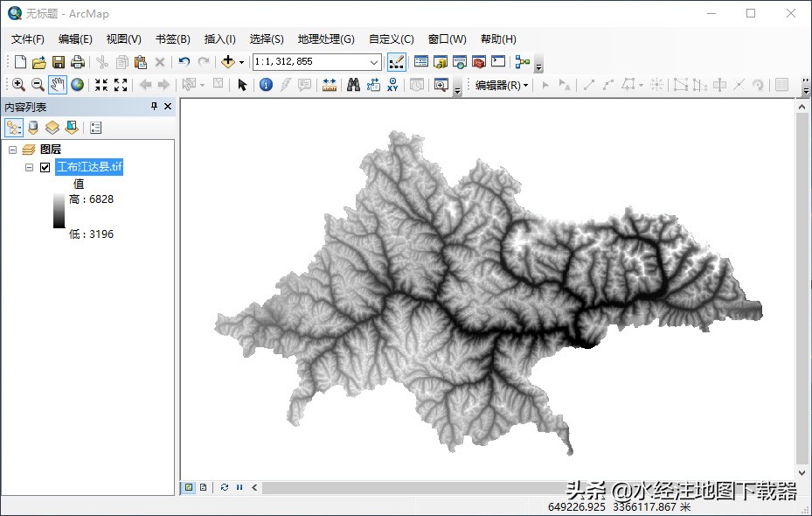The height and width of the screenshot is (516, 812).
Task: Open the 编辑器(R) editor button
Action: click(501, 85)
